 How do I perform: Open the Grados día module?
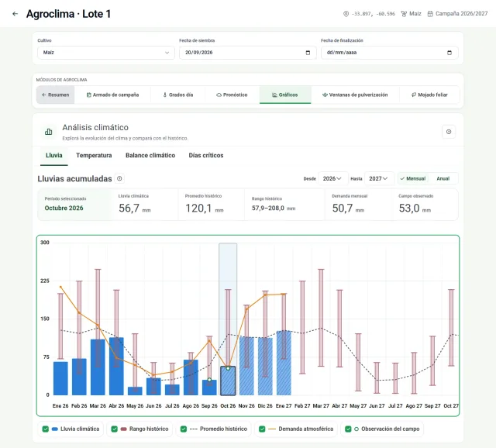pos(177,95)
